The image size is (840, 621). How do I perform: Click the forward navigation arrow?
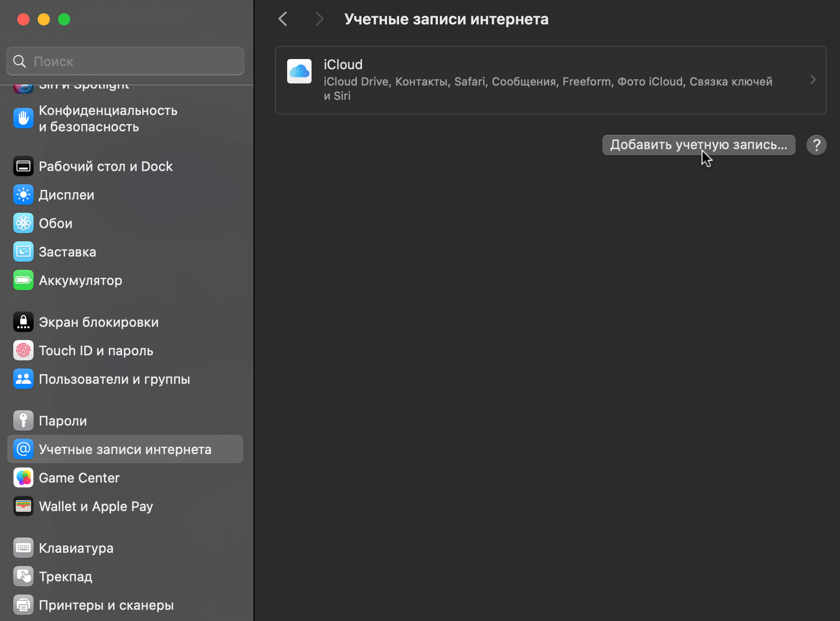pos(319,19)
